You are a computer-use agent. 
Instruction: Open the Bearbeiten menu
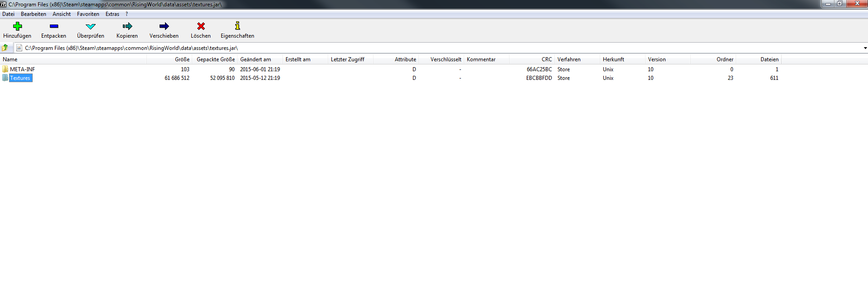coord(34,14)
